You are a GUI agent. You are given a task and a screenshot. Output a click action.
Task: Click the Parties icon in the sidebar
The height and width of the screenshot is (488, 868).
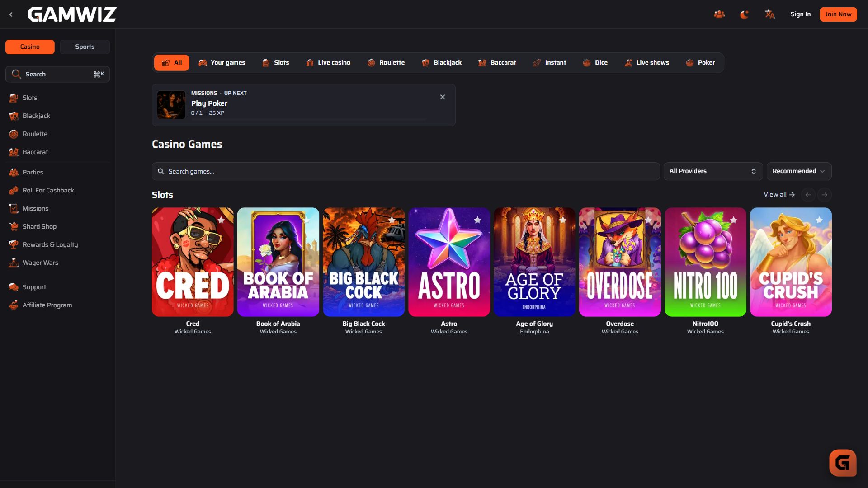tap(14, 172)
